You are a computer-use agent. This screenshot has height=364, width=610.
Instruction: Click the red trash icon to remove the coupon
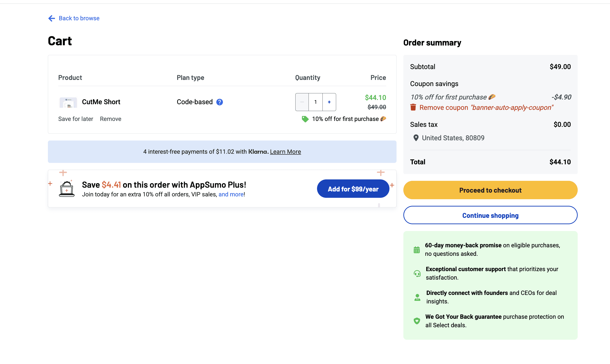(x=413, y=108)
